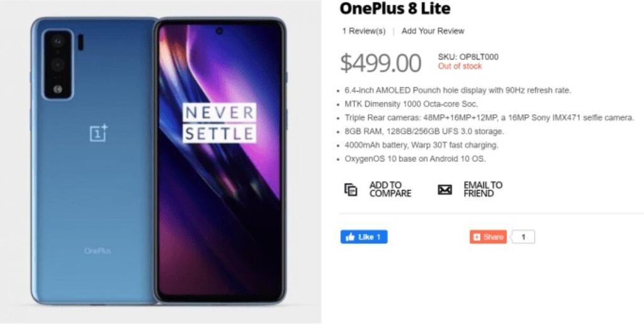The height and width of the screenshot is (325, 644).
Task: Click the $499.00 price
Action: click(380, 63)
